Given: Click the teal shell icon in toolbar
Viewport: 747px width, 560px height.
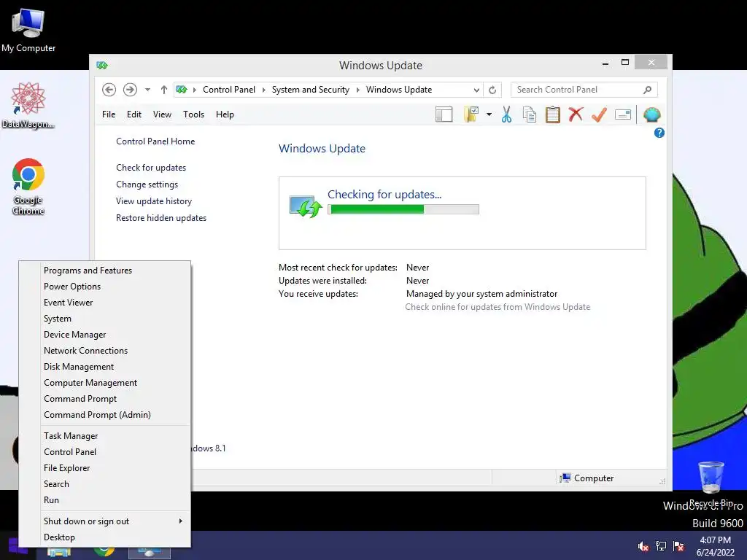Looking at the screenshot, I should 651,114.
